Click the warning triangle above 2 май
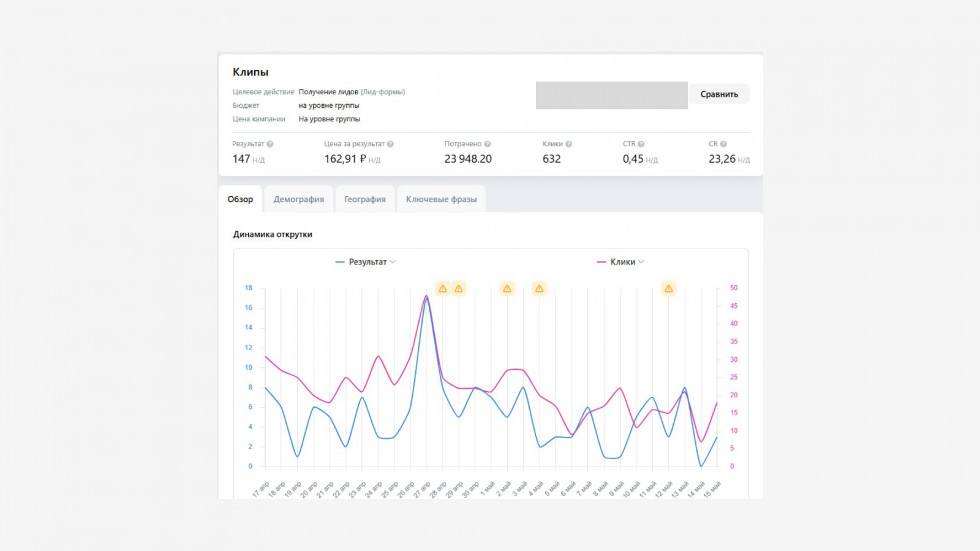The image size is (980, 551). click(507, 288)
